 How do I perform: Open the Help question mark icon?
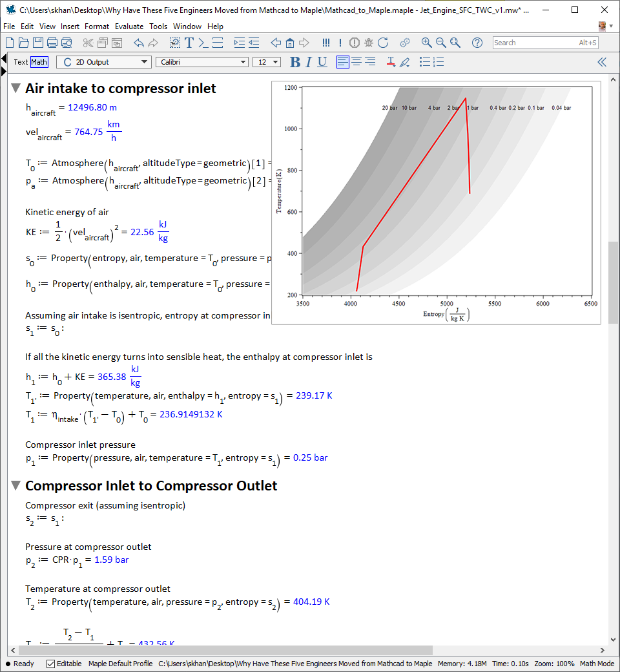click(x=477, y=43)
